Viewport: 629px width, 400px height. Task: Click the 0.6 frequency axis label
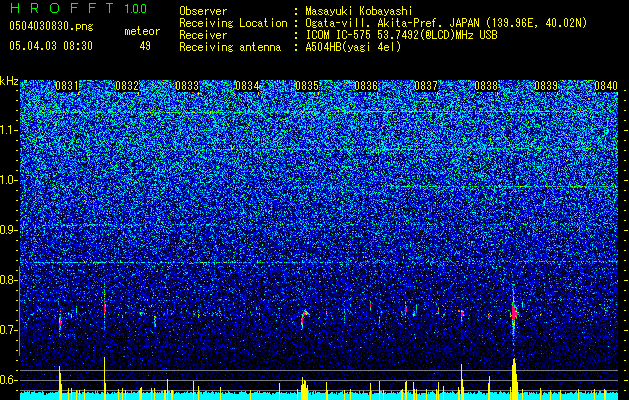(x=9, y=380)
